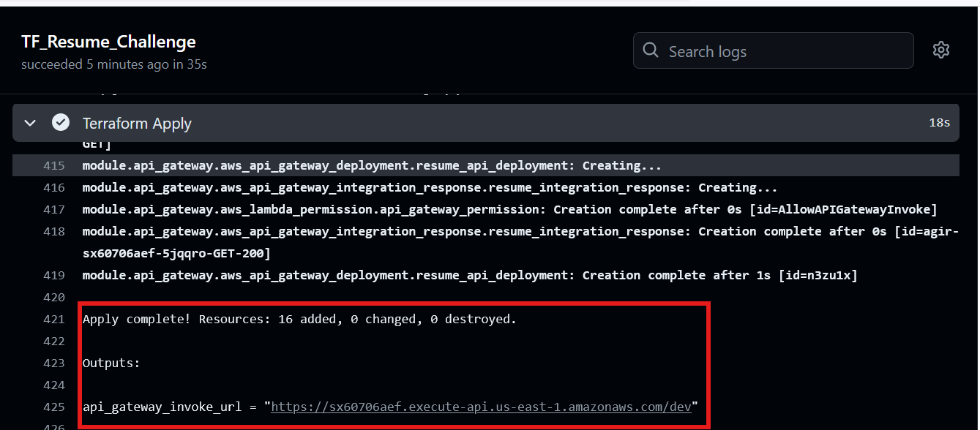The height and width of the screenshot is (430, 980).
Task: Select log line number 417
Action: point(54,210)
